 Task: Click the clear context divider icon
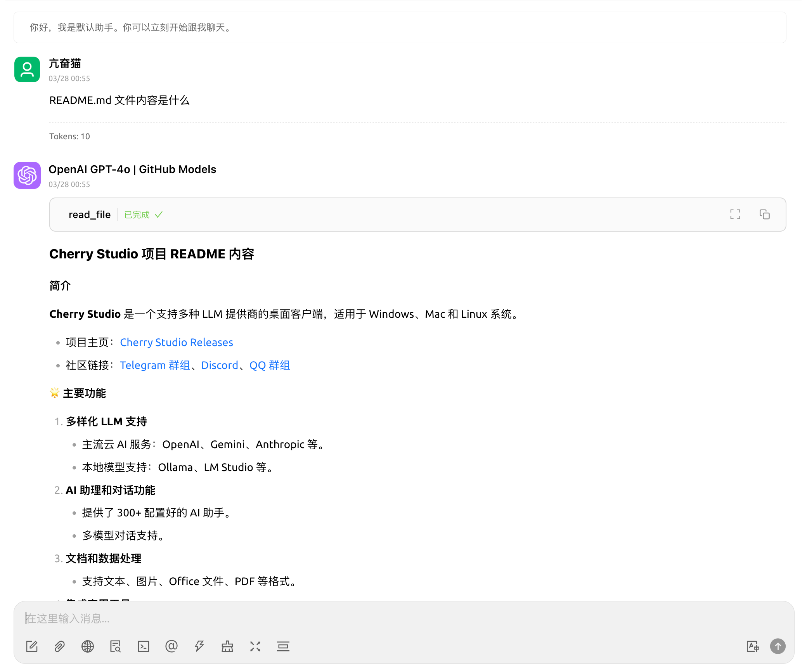click(283, 646)
